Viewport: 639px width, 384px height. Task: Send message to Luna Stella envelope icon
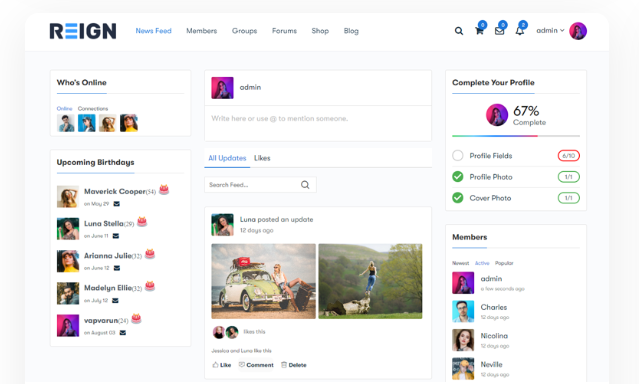[116, 236]
